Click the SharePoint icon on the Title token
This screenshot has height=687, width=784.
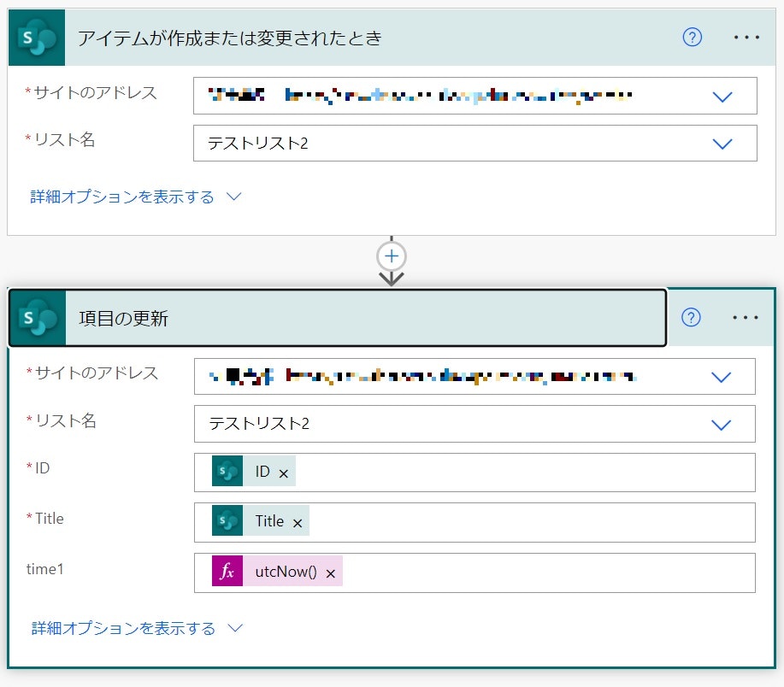click(x=227, y=520)
